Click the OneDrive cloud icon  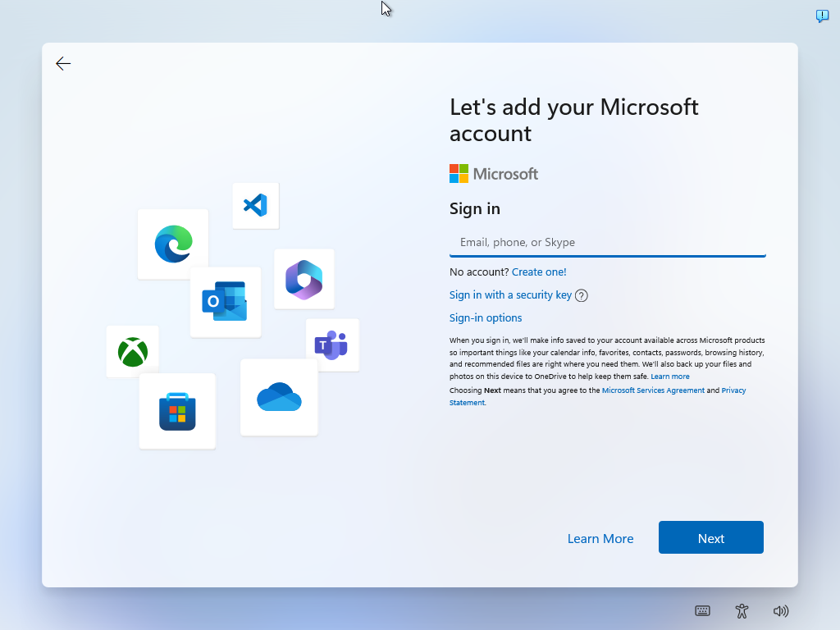click(279, 396)
